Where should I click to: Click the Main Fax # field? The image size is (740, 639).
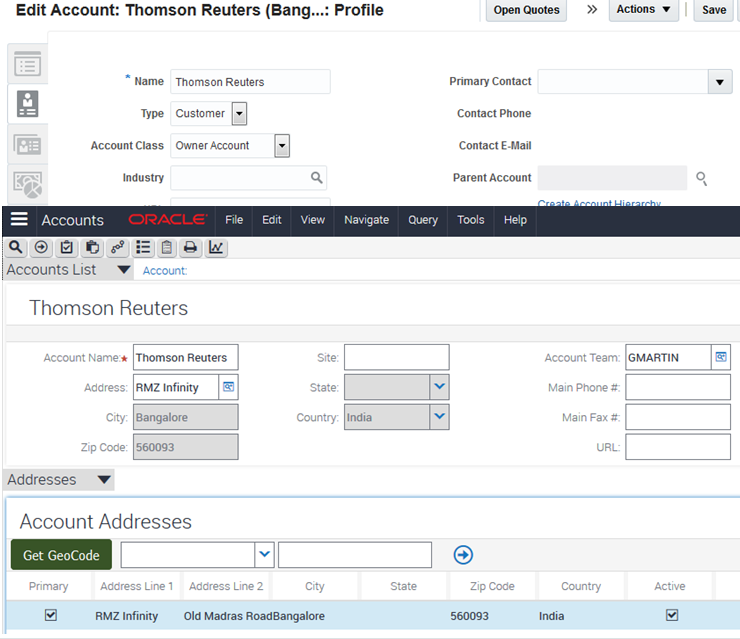click(678, 417)
